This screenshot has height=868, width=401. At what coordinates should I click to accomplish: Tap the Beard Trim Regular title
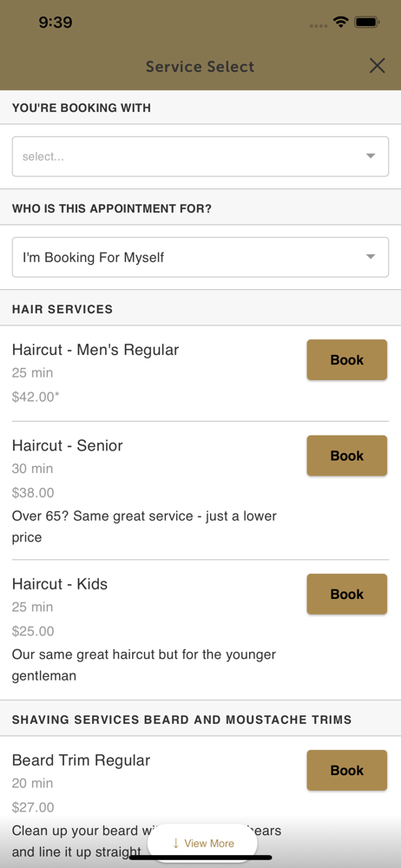(x=81, y=760)
